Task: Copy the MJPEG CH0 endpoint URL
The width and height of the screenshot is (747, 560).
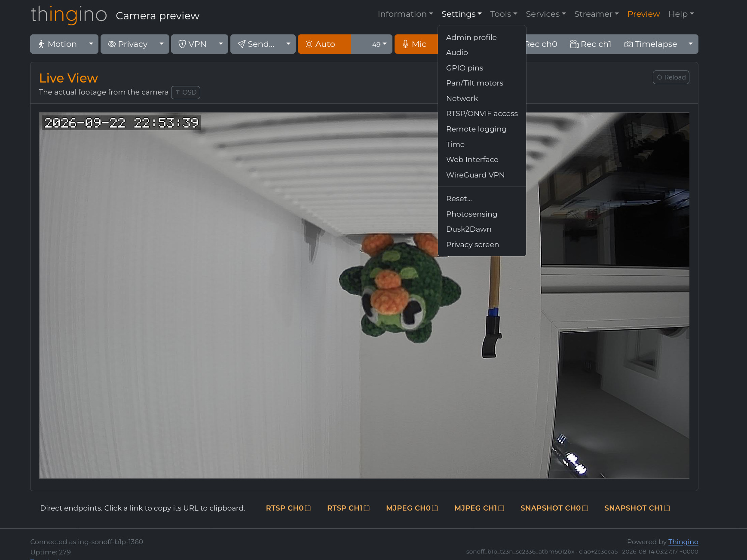Action: [x=412, y=508]
